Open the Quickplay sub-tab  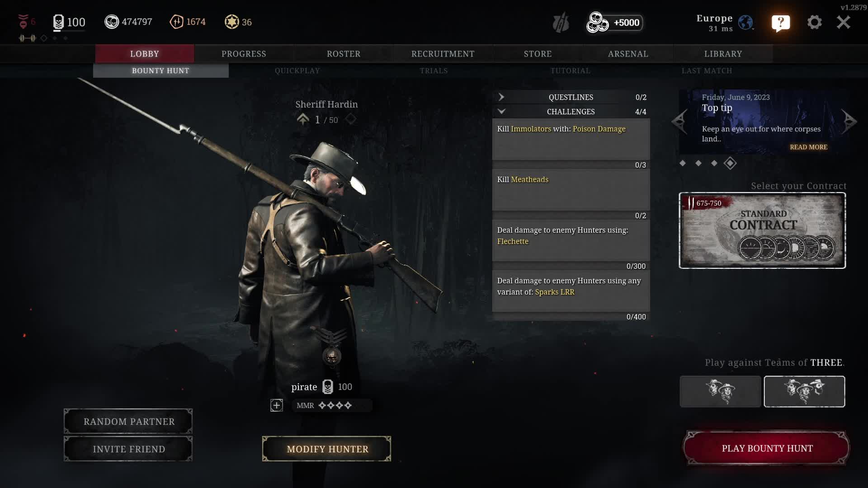(x=297, y=71)
